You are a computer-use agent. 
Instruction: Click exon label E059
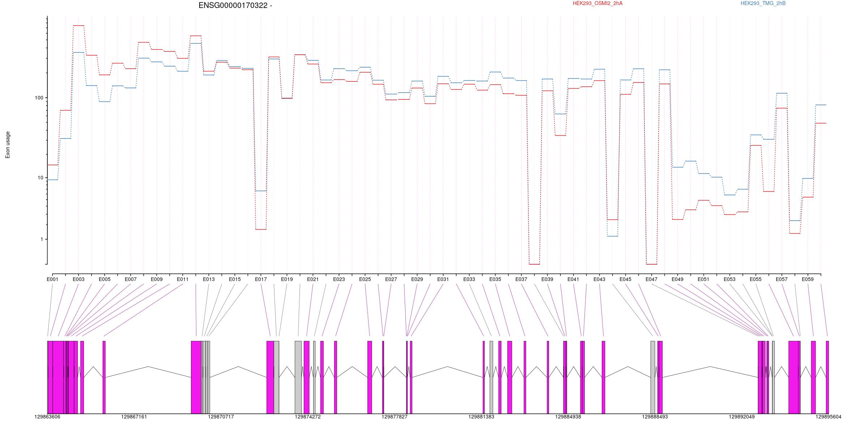point(808,279)
